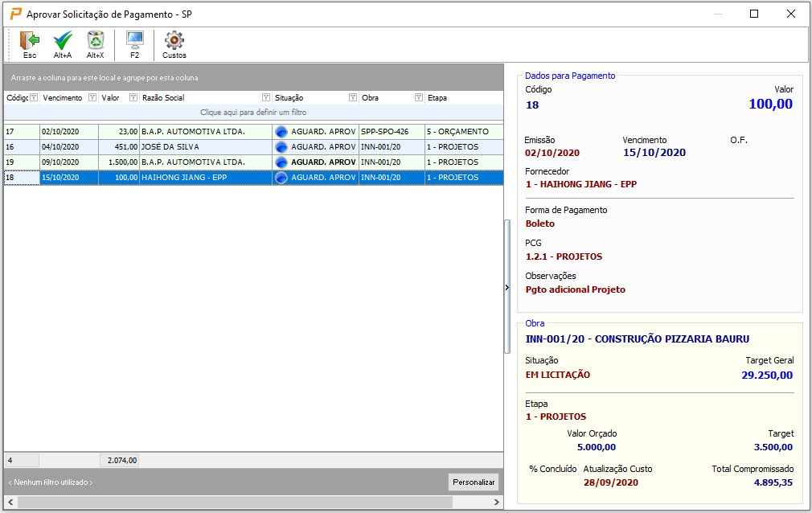Click the 09/10/2020 due date cell
Screen dimensions: 812x513
(x=69, y=162)
